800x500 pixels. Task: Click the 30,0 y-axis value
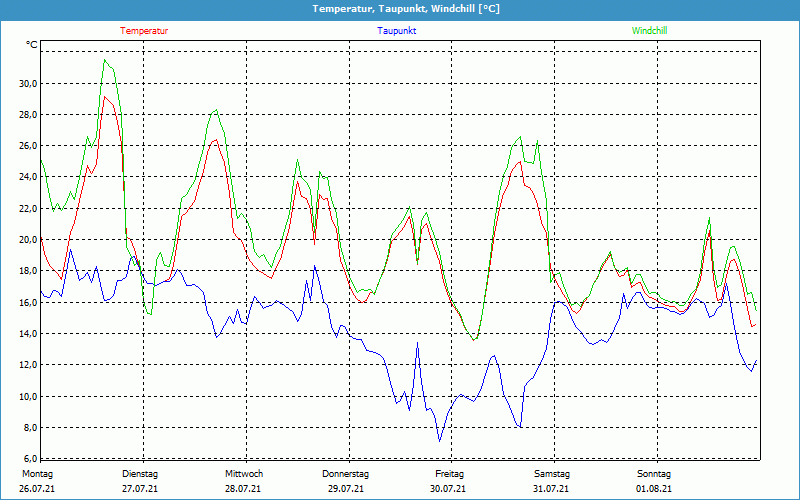tap(28, 83)
